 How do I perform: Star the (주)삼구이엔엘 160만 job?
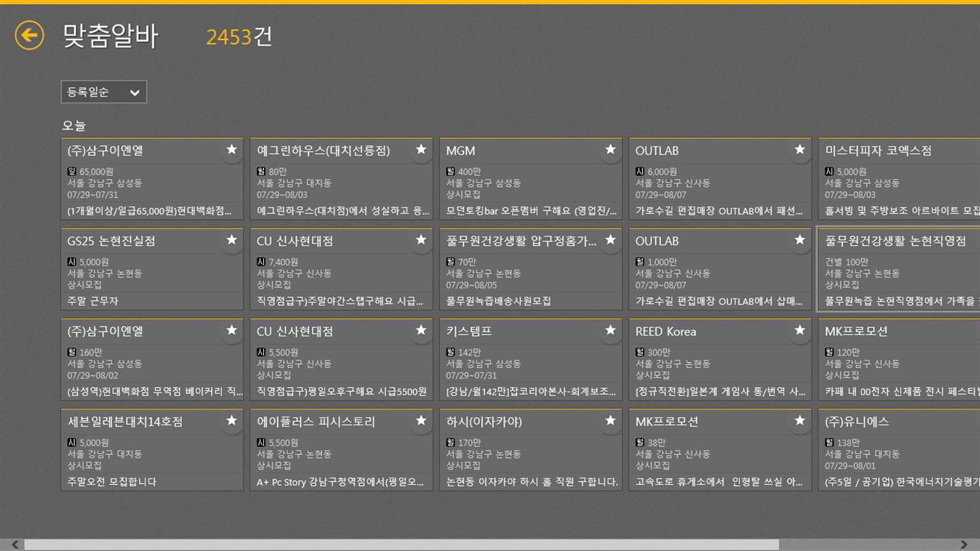(x=231, y=331)
